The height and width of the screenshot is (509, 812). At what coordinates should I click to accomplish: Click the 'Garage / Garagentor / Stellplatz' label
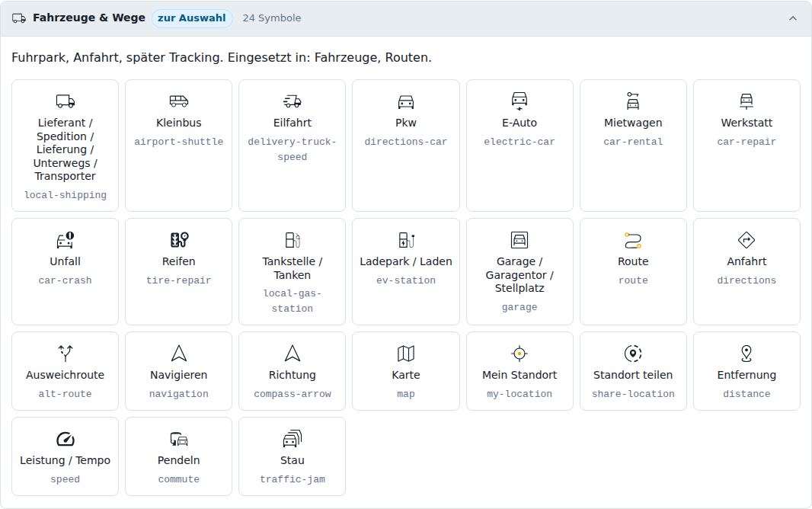[x=519, y=274]
